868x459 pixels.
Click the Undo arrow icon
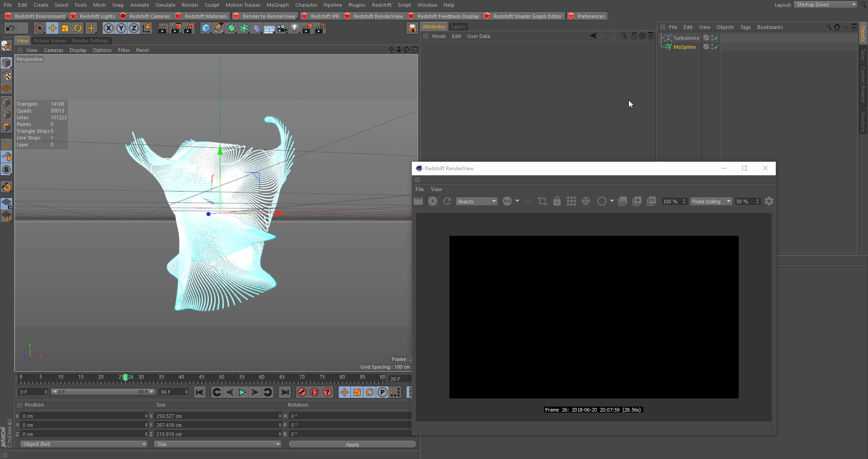[10, 28]
